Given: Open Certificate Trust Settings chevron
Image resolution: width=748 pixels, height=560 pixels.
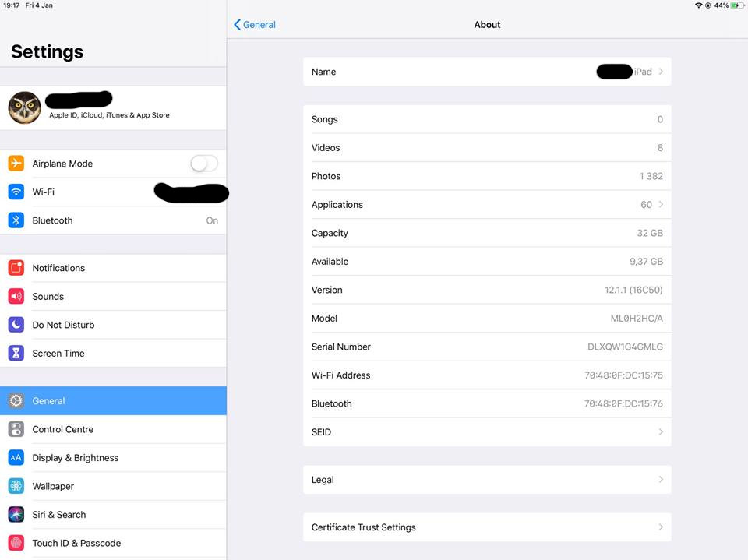Looking at the screenshot, I should [662, 527].
